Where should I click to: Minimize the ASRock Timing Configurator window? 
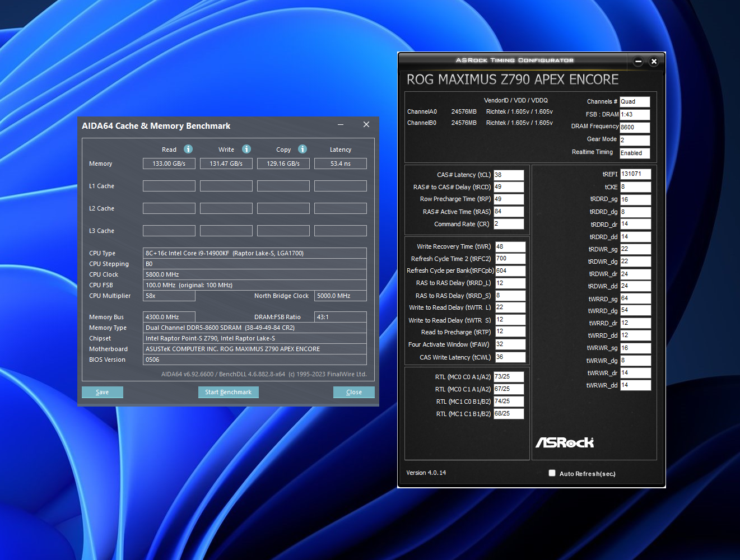(x=638, y=62)
